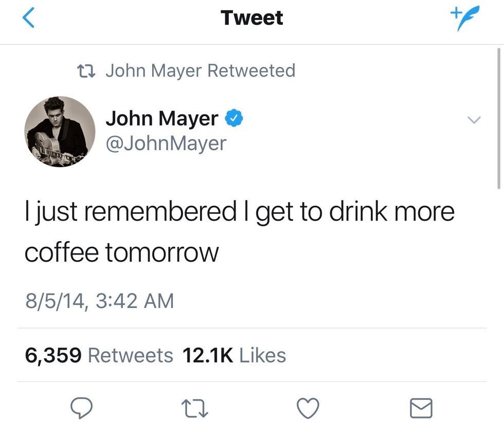The image size is (504, 435).
Task: Click the blue verified badge
Action: click(235, 119)
